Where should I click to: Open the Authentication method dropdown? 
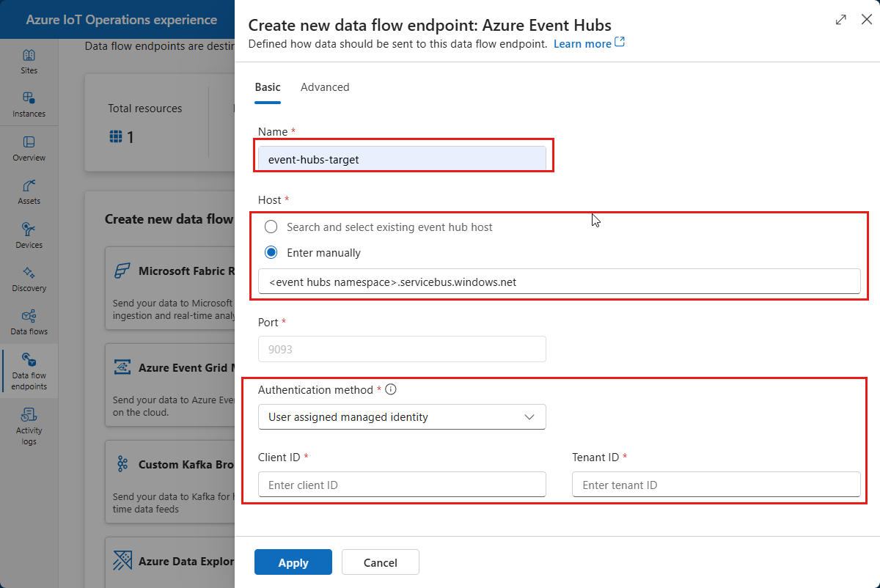point(402,416)
